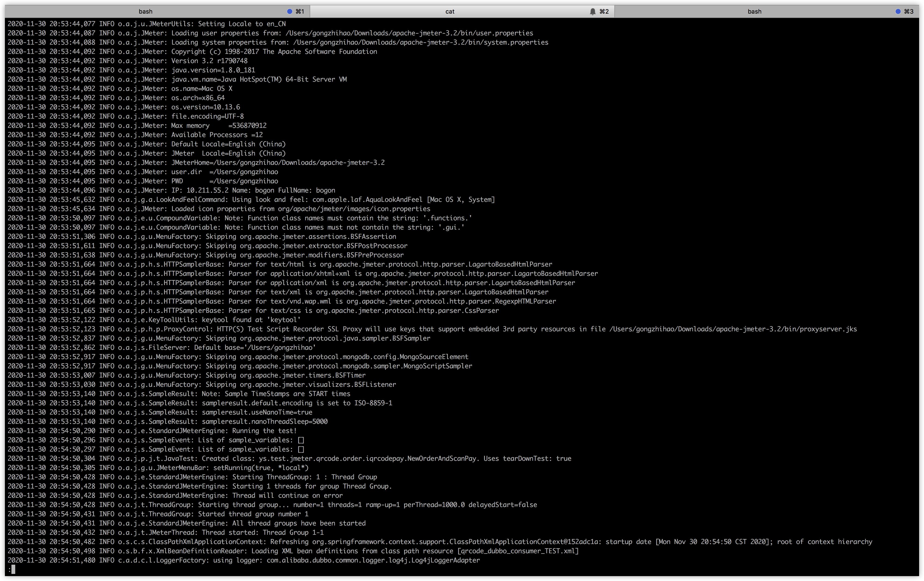Click 'Parser for application/xhtml+xml' line
924x581 pixels.
303,273
